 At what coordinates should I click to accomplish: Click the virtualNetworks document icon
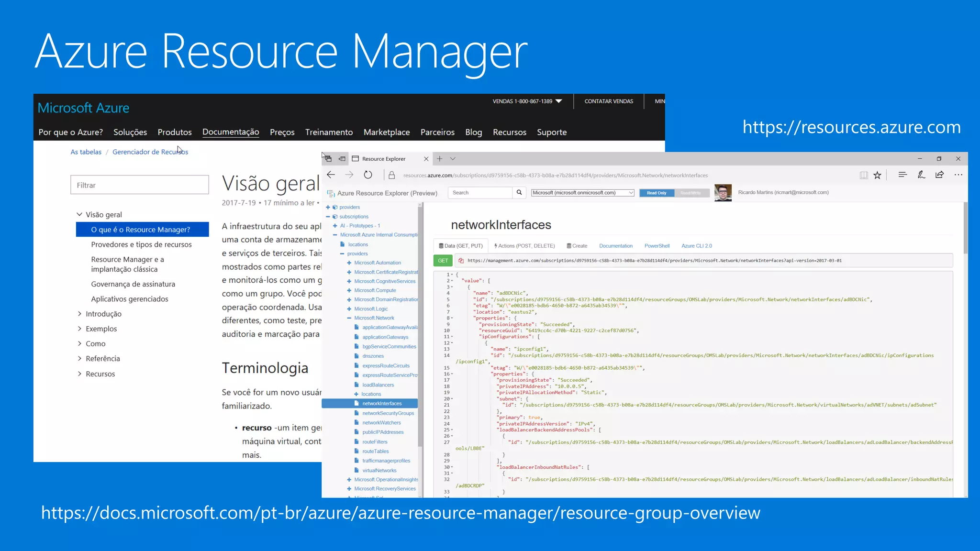356,470
